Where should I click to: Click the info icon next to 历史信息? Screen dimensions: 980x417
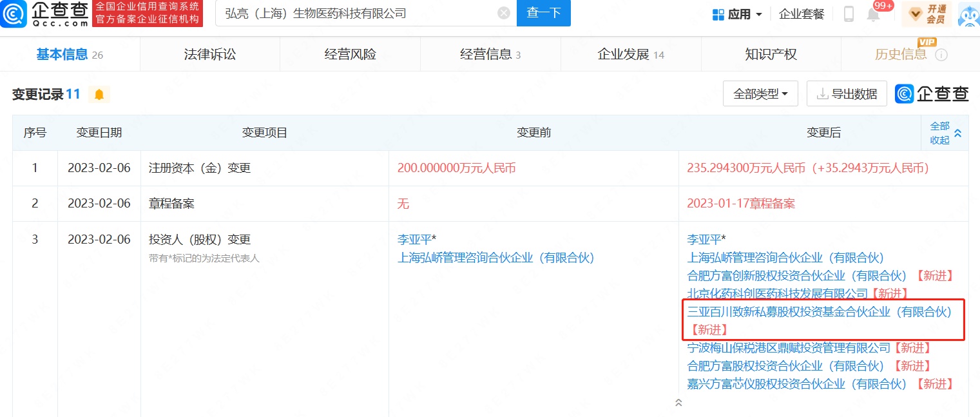941,55
